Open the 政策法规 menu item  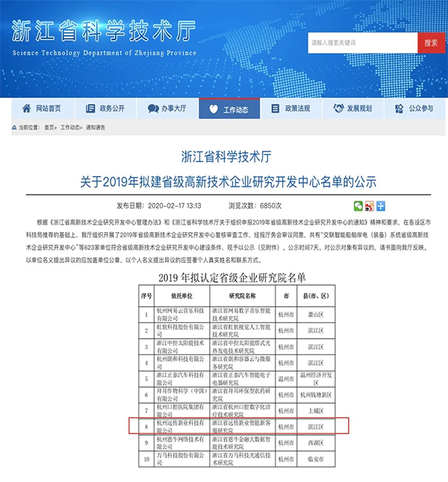pos(297,108)
